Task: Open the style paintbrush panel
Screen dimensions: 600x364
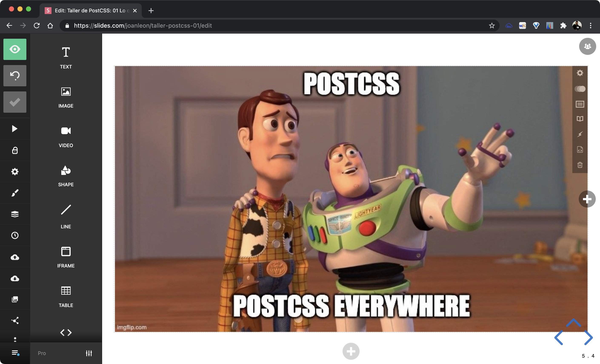Action: coord(15,193)
